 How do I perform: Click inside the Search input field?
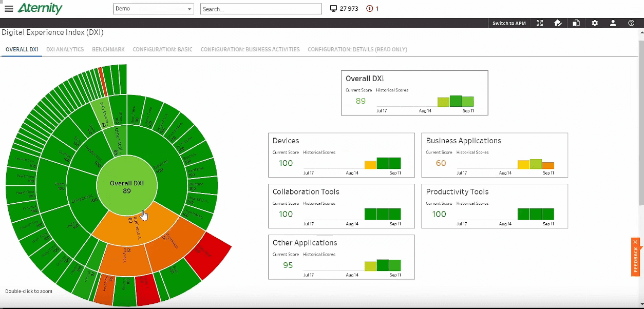pyautogui.click(x=260, y=9)
